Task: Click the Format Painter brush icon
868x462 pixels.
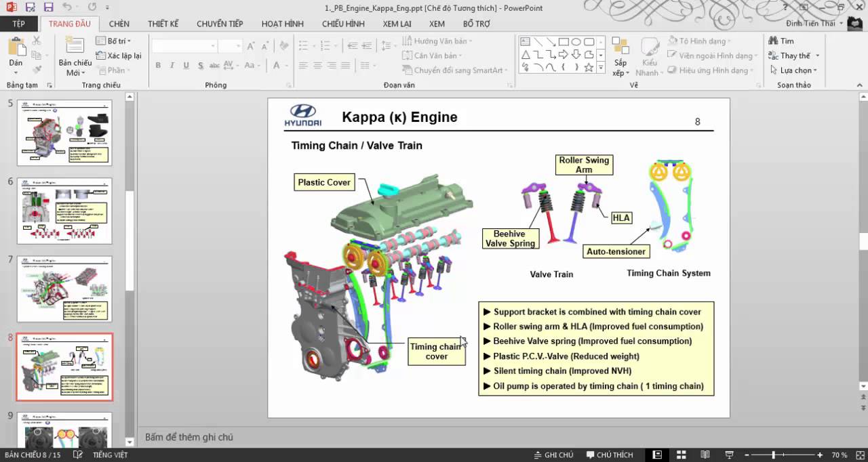Action: click(x=37, y=70)
